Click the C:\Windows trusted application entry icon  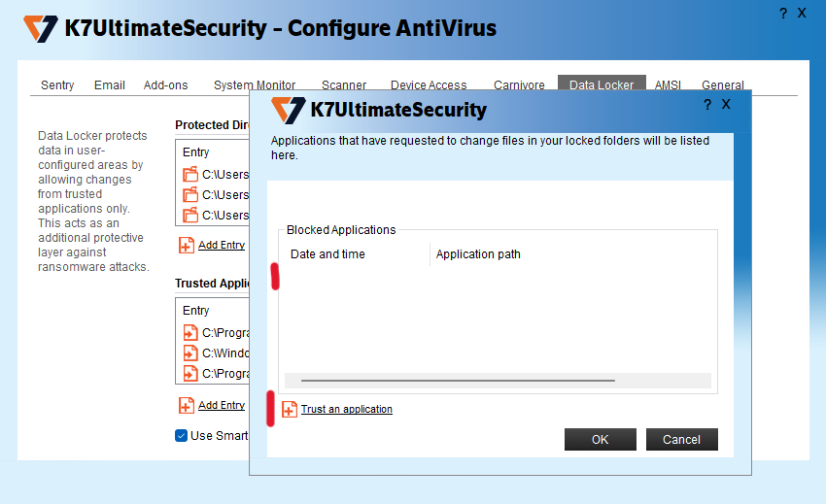[x=190, y=353]
